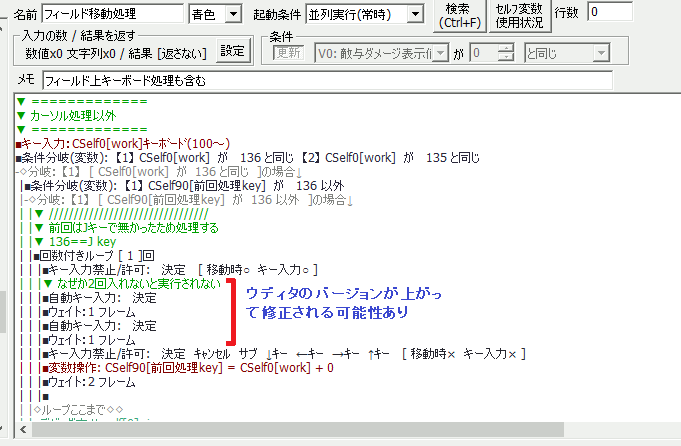Screen dimensions: 681x446
Task: Select the ループここまで line
Action: click(x=79, y=410)
